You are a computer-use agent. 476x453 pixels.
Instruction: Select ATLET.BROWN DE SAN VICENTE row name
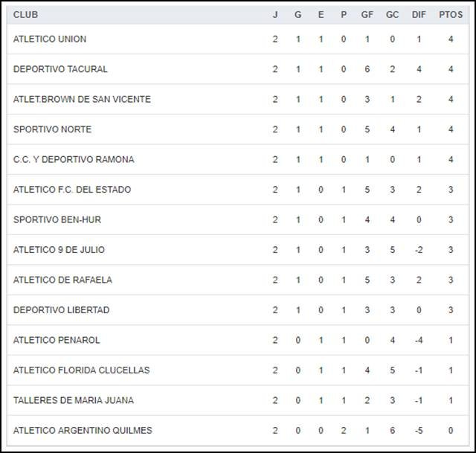point(82,100)
